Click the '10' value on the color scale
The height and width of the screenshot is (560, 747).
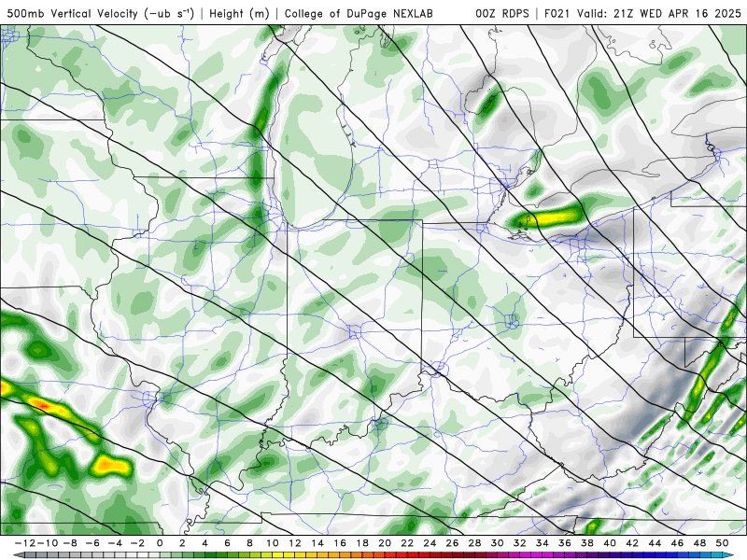272,543
